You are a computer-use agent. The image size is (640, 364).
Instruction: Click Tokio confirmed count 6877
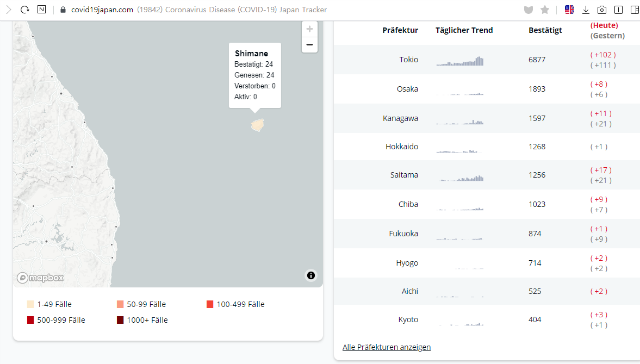[537, 60]
